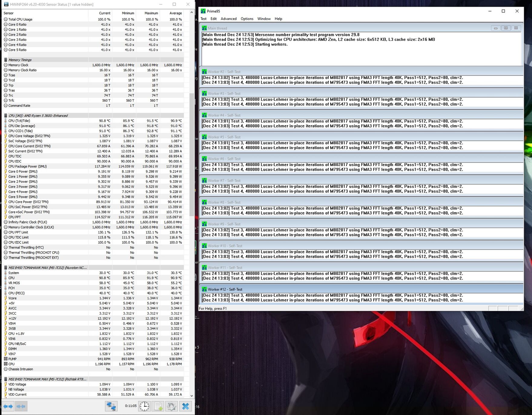Click the sensor list vertical scrollbar thumb
Viewport: 532px width, 415px height.
pyautogui.click(x=191, y=154)
